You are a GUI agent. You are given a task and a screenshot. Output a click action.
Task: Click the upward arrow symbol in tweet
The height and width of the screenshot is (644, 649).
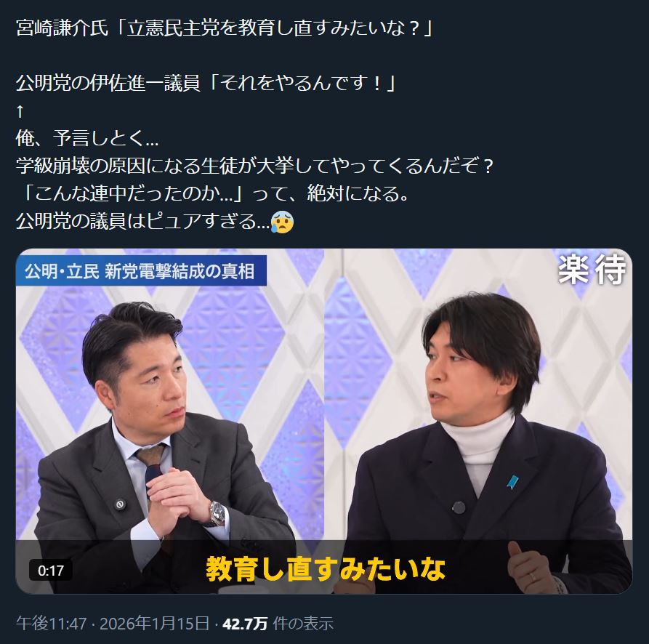click(20, 111)
